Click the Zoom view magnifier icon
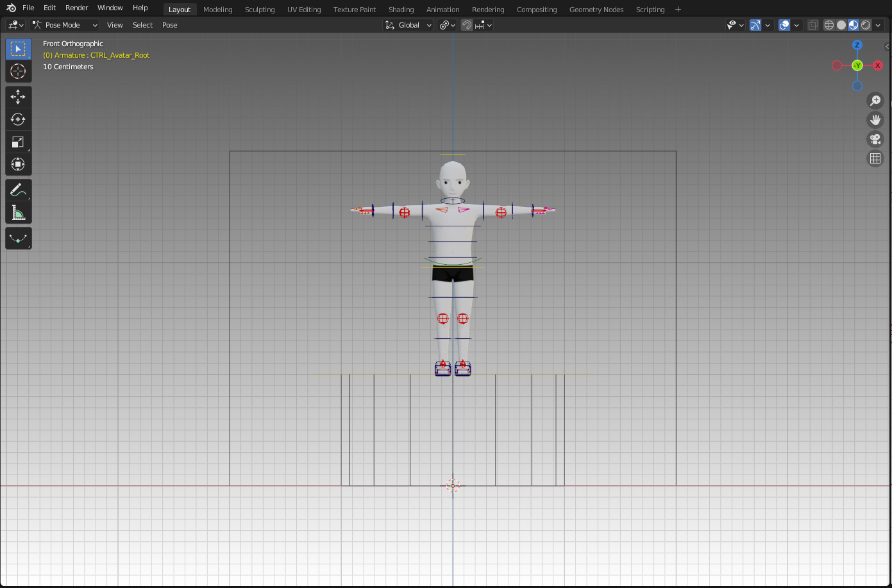Screen dimensions: 892x588 click(x=875, y=101)
